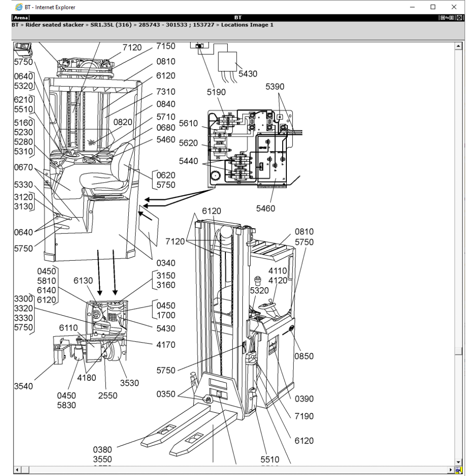Image resolution: width=476 pixels, height=476 pixels.
Task: Click the boxed X icon at the toolbar's right end
Action: [459, 18]
